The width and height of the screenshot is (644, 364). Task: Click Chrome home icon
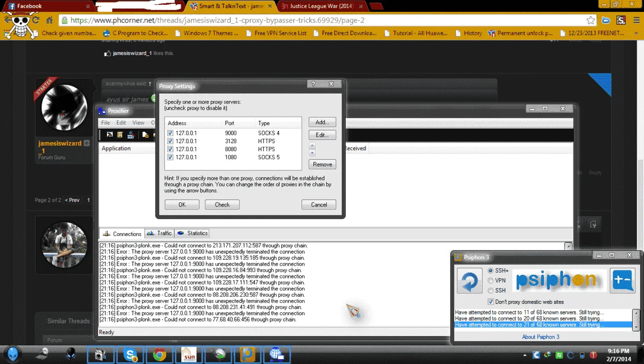tap(49, 20)
